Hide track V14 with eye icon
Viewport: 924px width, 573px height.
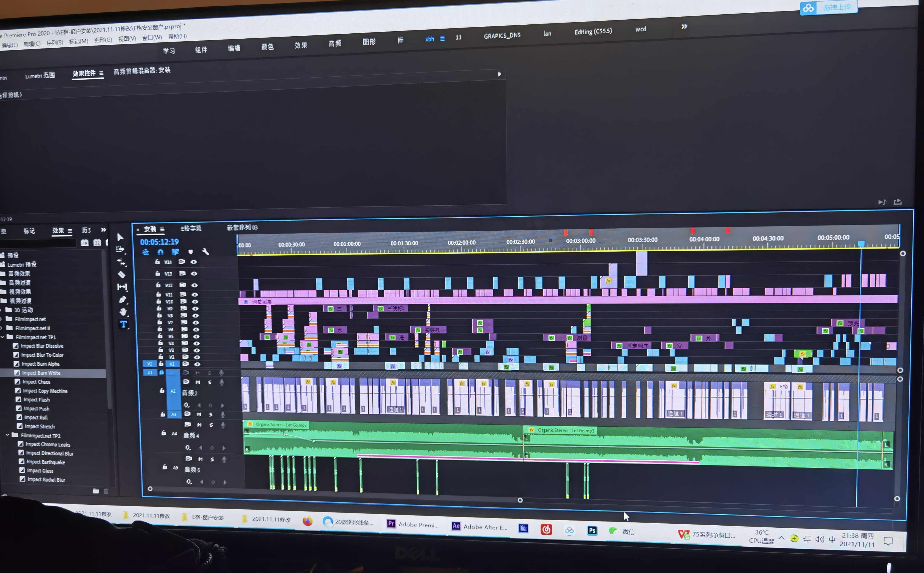194,262
